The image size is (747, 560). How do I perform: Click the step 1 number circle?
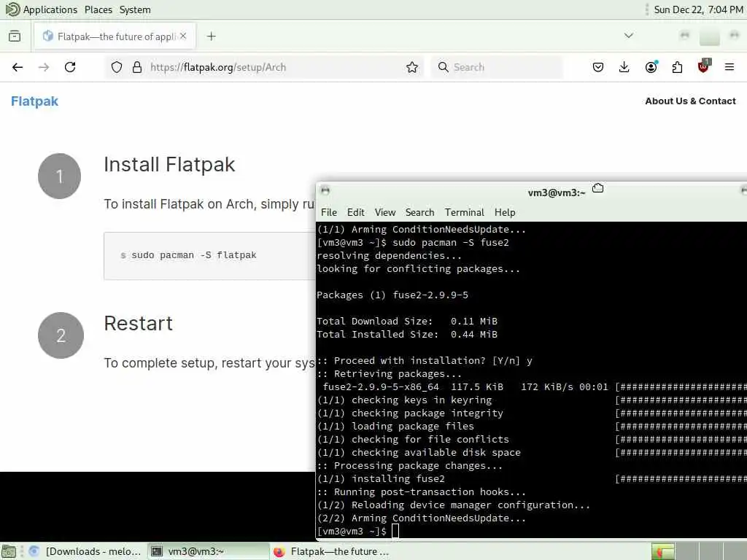pyautogui.click(x=60, y=176)
